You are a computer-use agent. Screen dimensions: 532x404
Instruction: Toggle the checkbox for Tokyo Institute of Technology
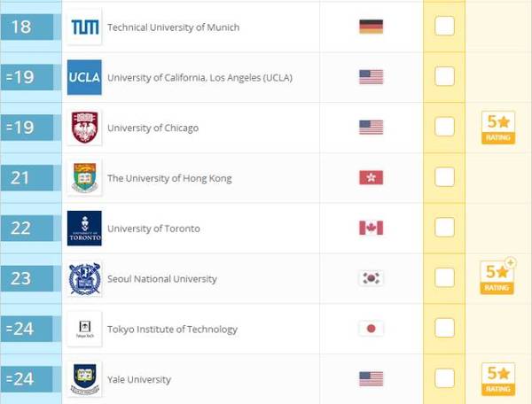coord(444,328)
